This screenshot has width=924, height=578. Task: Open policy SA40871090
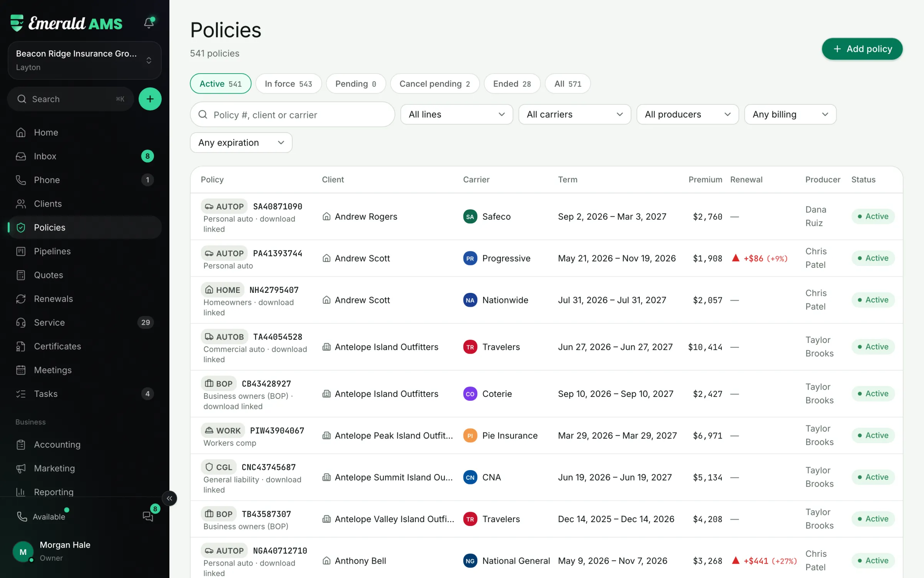pos(278,207)
